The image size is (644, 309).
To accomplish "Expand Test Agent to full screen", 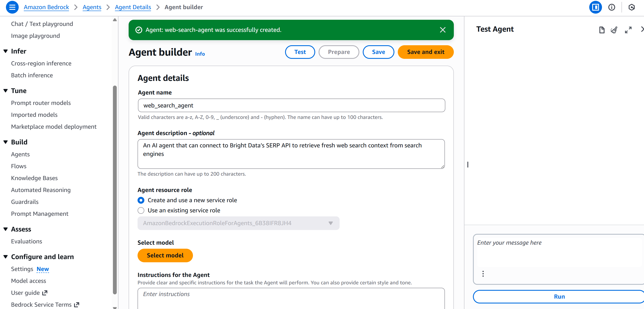I will tap(628, 30).
